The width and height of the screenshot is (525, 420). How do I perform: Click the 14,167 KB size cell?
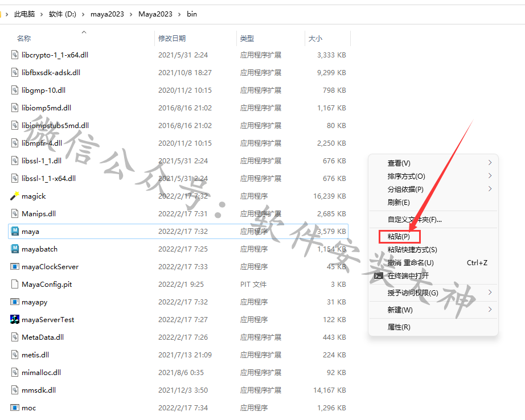click(x=330, y=390)
